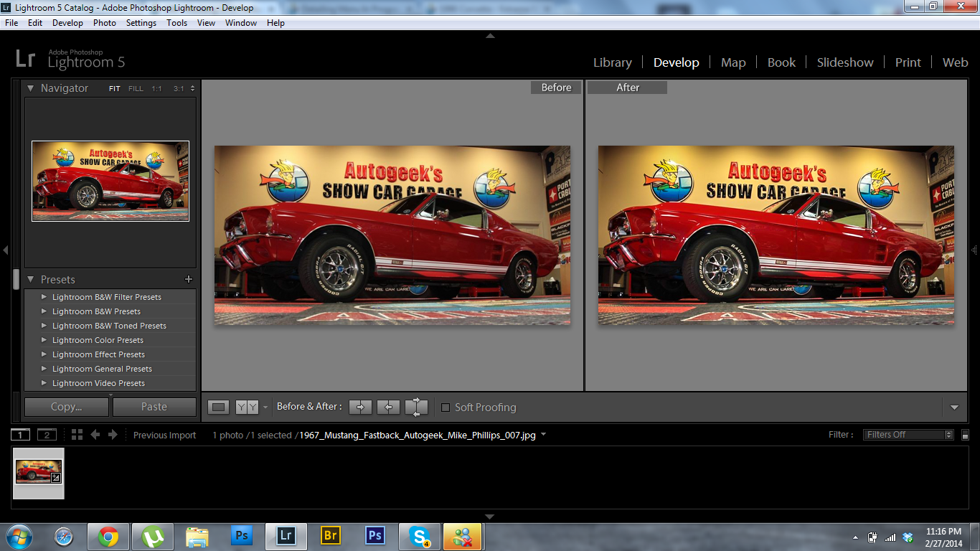The image size is (980, 551).
Task: Set Navigator zoom to 1:1
Action: (156, 89)
